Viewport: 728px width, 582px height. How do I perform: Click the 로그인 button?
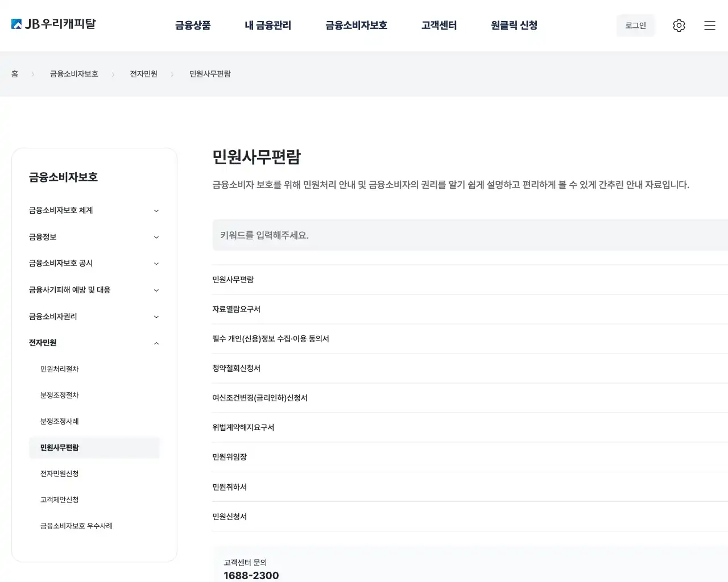pos(635,26)
